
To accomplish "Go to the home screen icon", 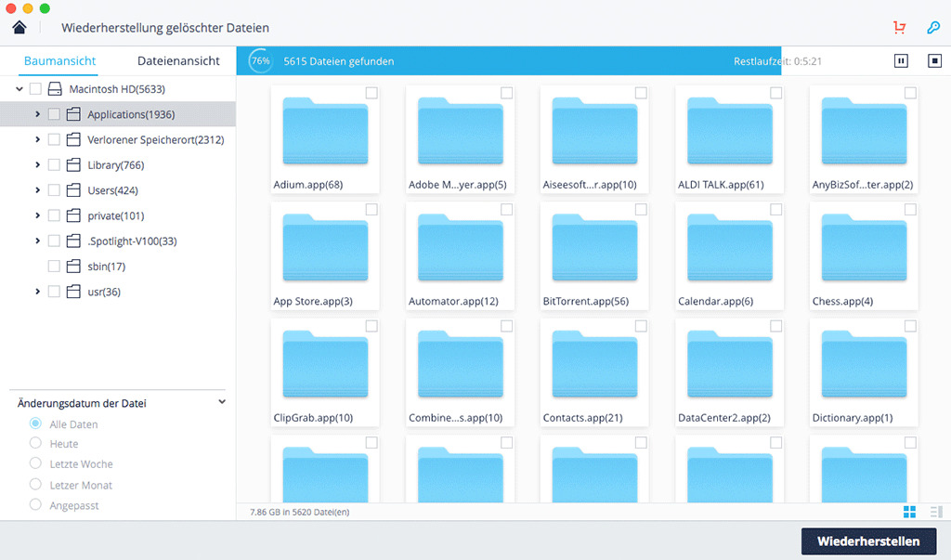I will pyautogui.click(x=20, y=27).
